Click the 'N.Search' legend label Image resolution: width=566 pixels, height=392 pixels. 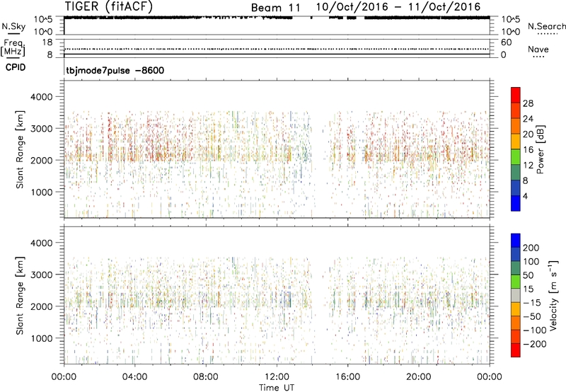(546, 26)
